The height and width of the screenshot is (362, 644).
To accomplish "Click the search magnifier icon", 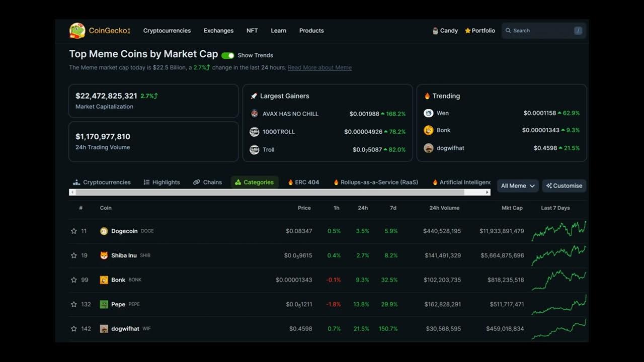I will point(508,31).
